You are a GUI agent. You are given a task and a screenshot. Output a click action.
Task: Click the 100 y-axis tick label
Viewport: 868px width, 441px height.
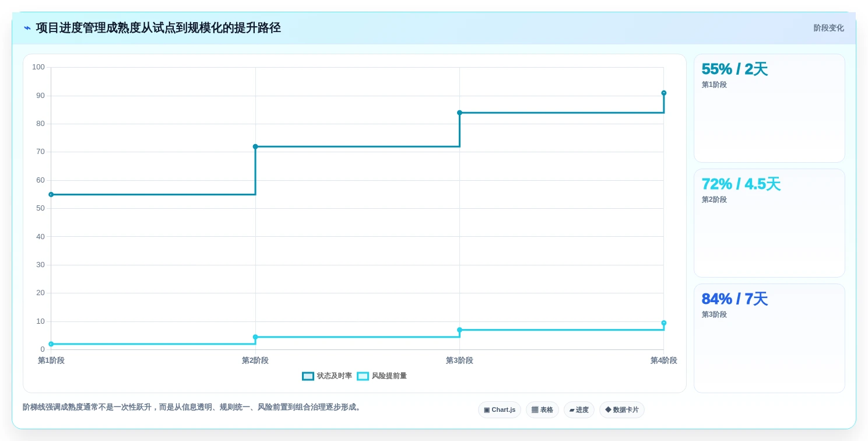[38, 68]
